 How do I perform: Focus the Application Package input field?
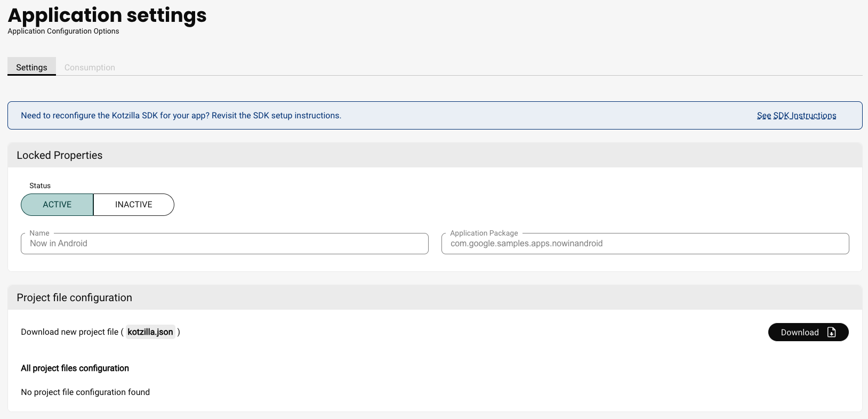(645, 244)
